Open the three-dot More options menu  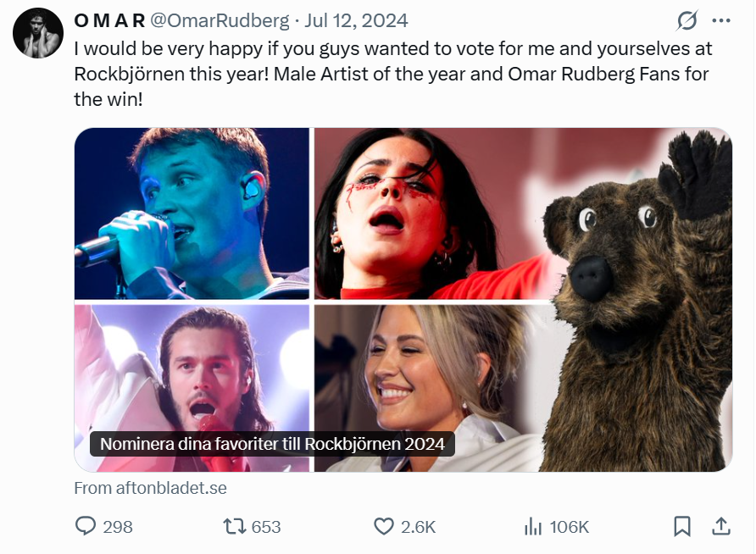pyautogui.click(x=721, y=20)
